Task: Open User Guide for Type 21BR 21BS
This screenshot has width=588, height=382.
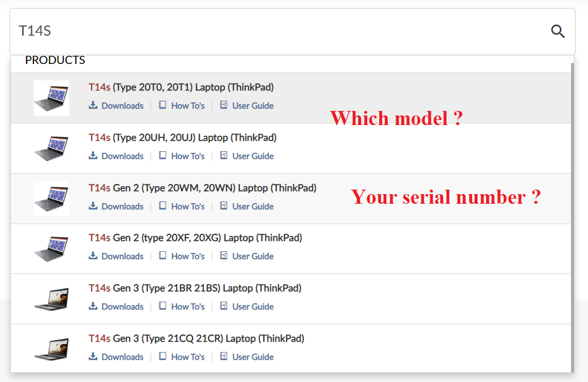Action: click(x=253, y=306)
